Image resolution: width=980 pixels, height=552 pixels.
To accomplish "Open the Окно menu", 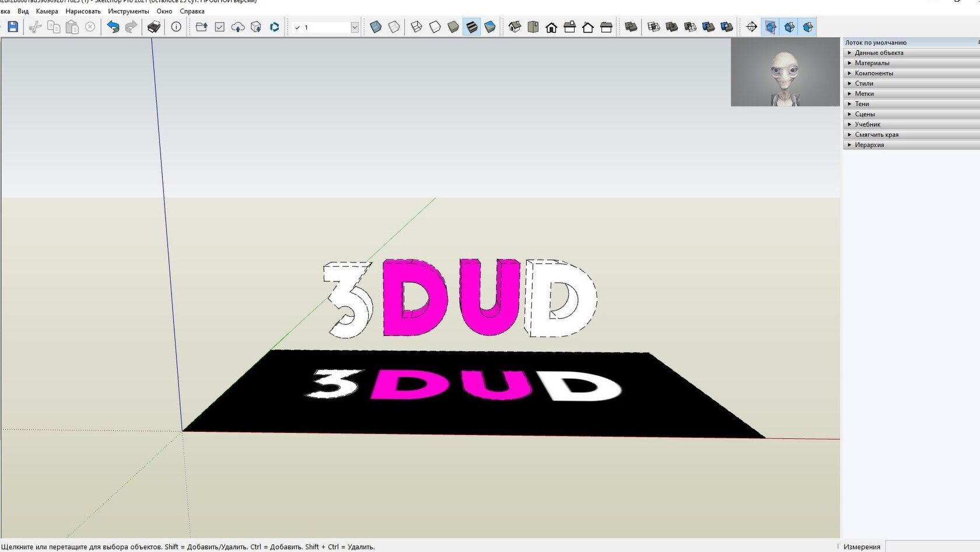I will [164, 11].
